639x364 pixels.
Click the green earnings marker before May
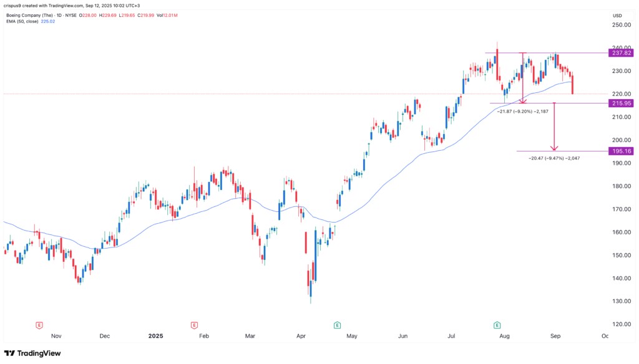pyautogui.click(x=337, y=325)
